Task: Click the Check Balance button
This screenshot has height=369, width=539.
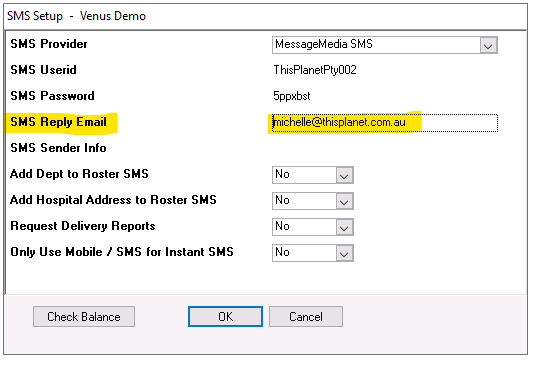Action: click(84, 317)
